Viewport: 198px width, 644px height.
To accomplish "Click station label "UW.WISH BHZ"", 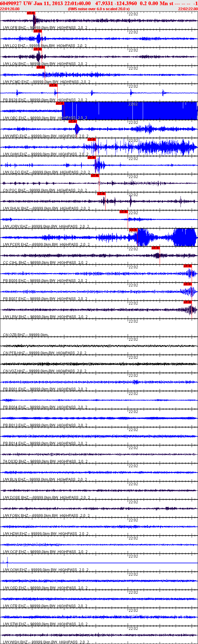I will click(x=15, y=642).
